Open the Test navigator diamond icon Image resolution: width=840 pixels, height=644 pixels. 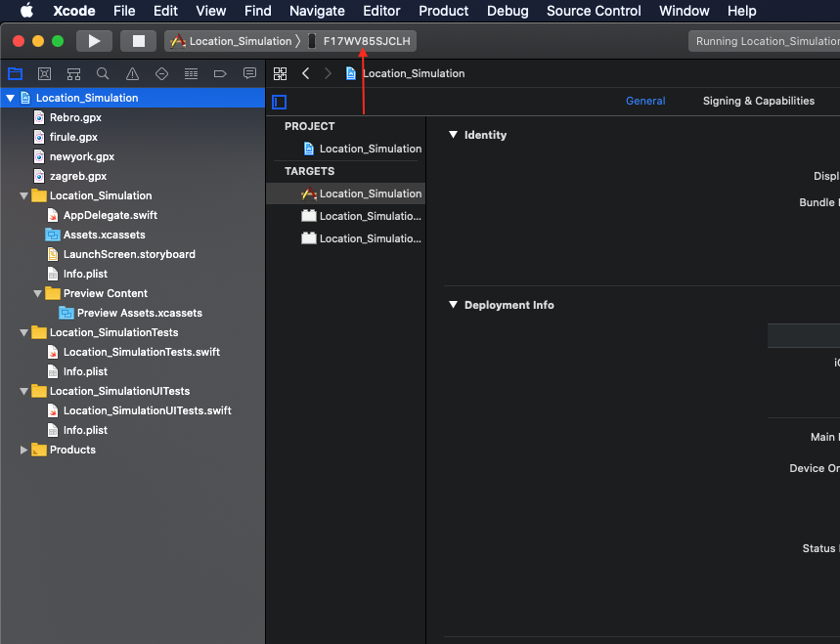click(161, 73)
